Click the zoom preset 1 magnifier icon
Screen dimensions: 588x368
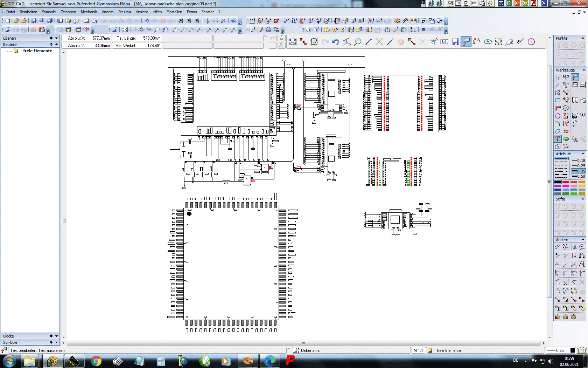[x=175, y=30]
